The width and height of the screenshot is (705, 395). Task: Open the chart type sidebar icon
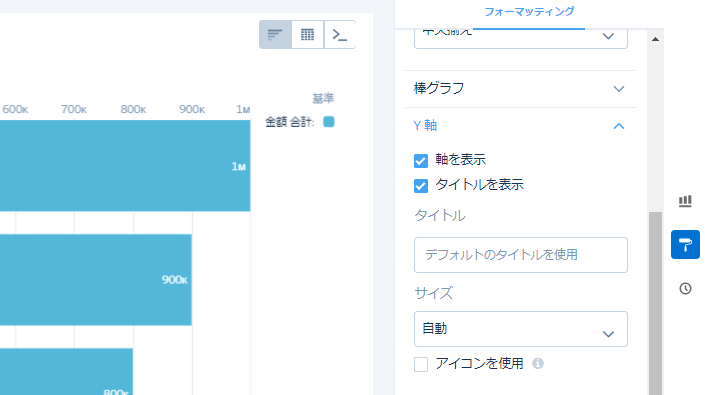(685, 201)
